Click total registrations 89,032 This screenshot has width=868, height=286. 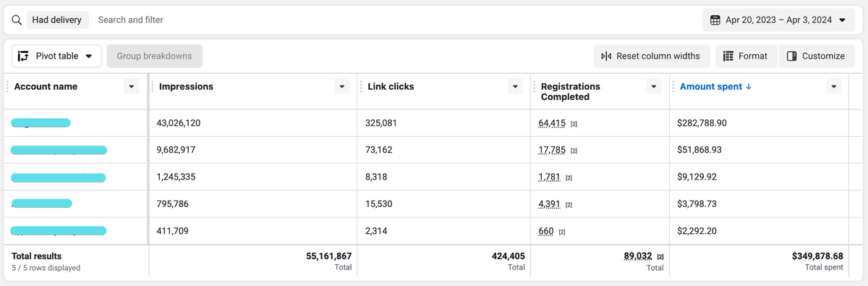pyautogui.click(x=638, y=256)
